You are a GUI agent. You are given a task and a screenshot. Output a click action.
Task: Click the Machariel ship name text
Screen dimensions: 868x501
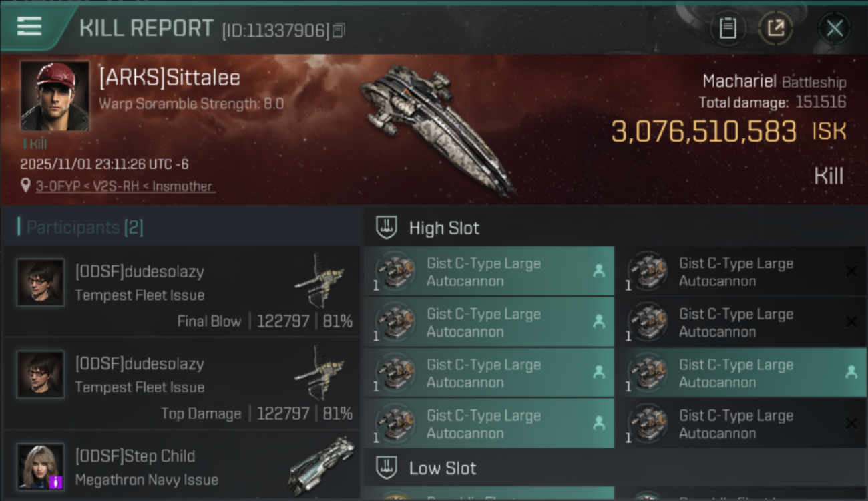(x=739, y=81)
